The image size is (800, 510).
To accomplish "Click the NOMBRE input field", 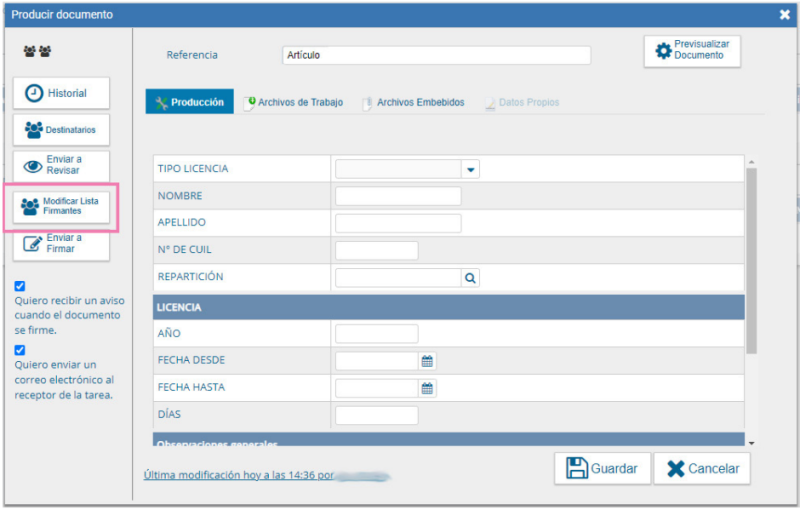I will pyautogui.click(x=397, y=196).
